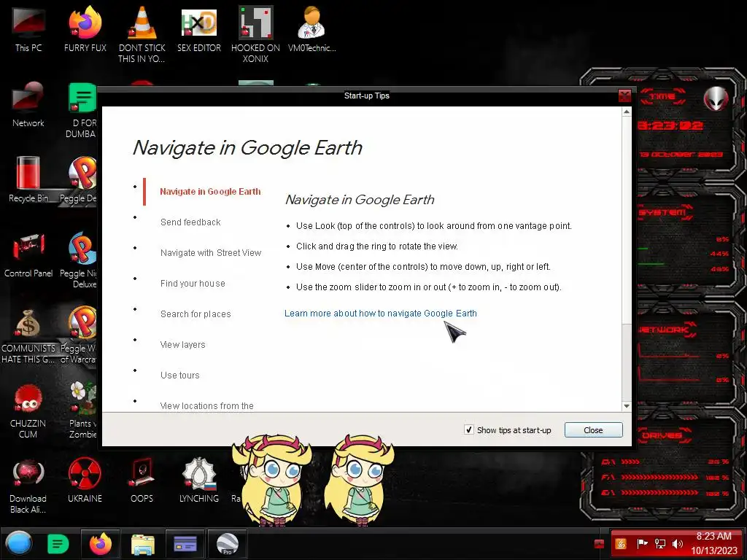This screenshot has width=747, height=560.
Task: Open Learn more about navigating Google Earth link
Action: (x=380, y=314)
